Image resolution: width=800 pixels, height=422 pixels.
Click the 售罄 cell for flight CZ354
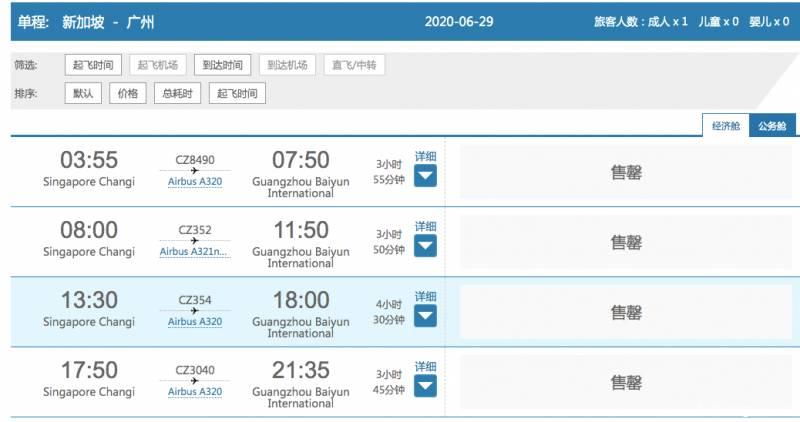click(x=626, y=312)
